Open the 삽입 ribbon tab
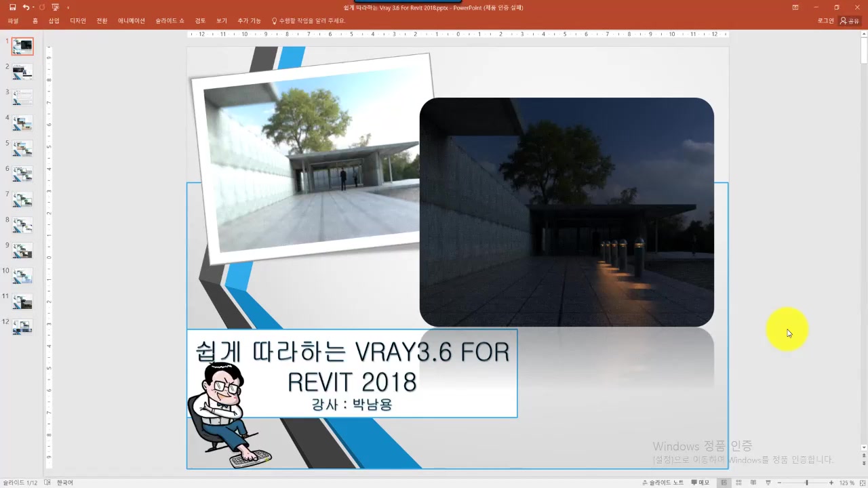Image resolution: width=868 pixels, height=488 pixels. 54,21
